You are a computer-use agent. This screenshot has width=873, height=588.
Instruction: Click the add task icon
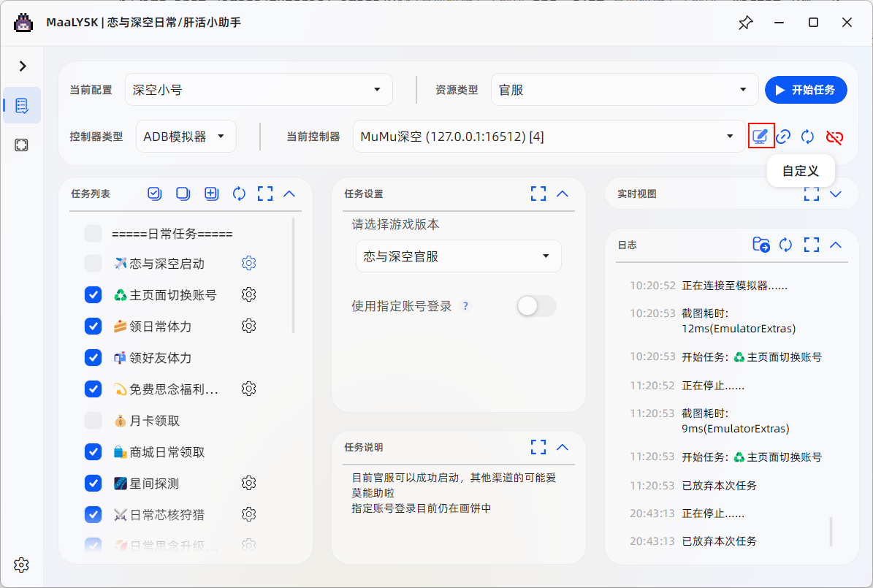click(x=211, y=194)
